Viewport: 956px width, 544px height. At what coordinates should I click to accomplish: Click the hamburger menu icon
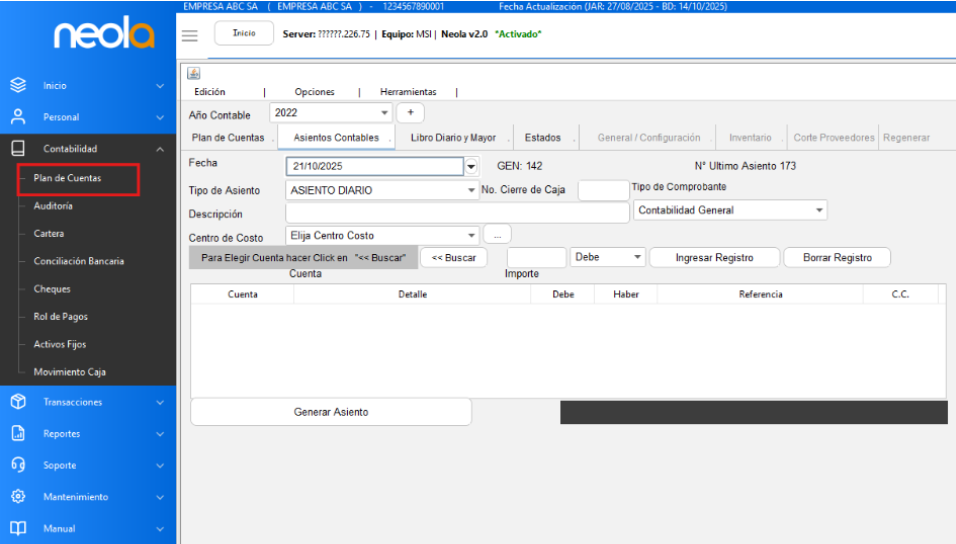click(190, 35)
